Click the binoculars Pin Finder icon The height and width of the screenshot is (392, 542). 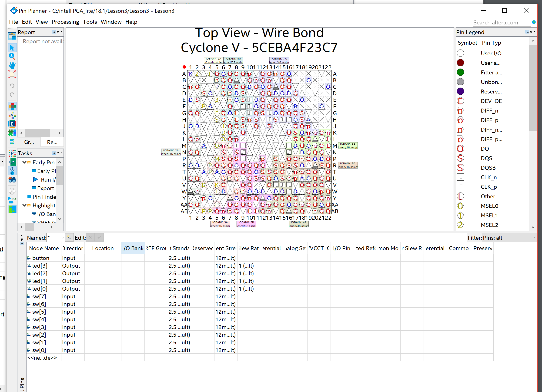(x=12, y=180)
